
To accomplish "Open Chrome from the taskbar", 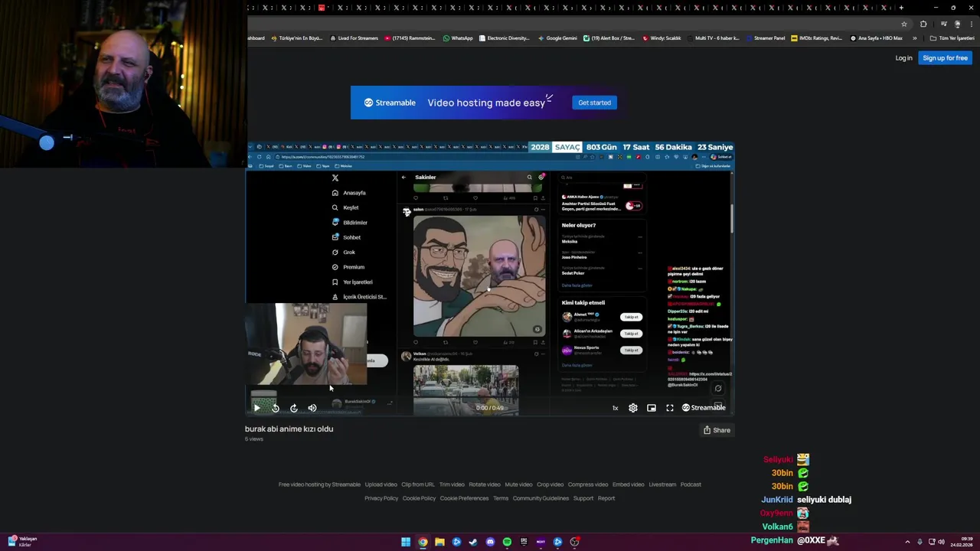I will [x=423, y=542].
